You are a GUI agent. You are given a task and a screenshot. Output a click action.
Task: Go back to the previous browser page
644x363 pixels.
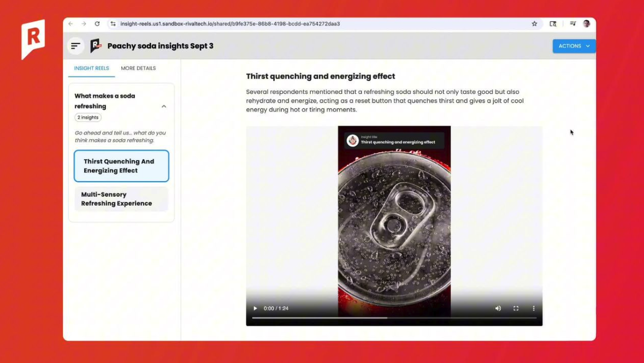coord(71,24)
